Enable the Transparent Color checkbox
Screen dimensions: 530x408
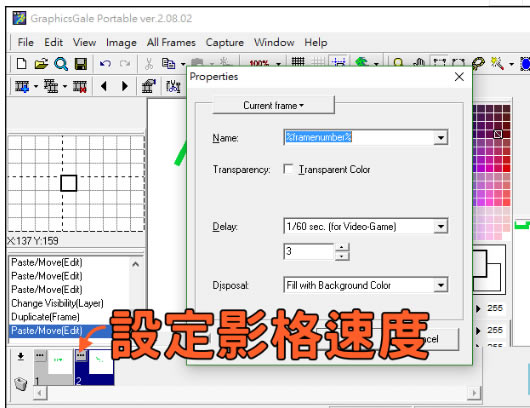click(288, 169)
